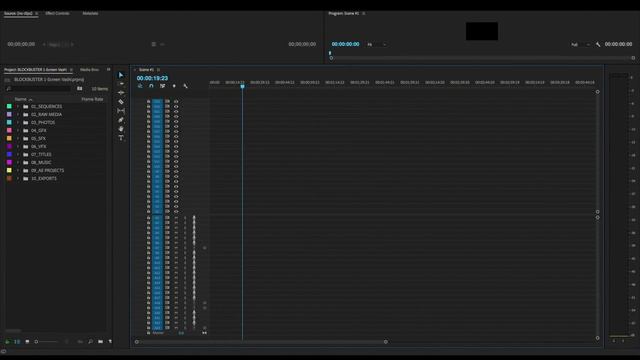Select the Project BLOCKBUSTER tab

point(36,70)
